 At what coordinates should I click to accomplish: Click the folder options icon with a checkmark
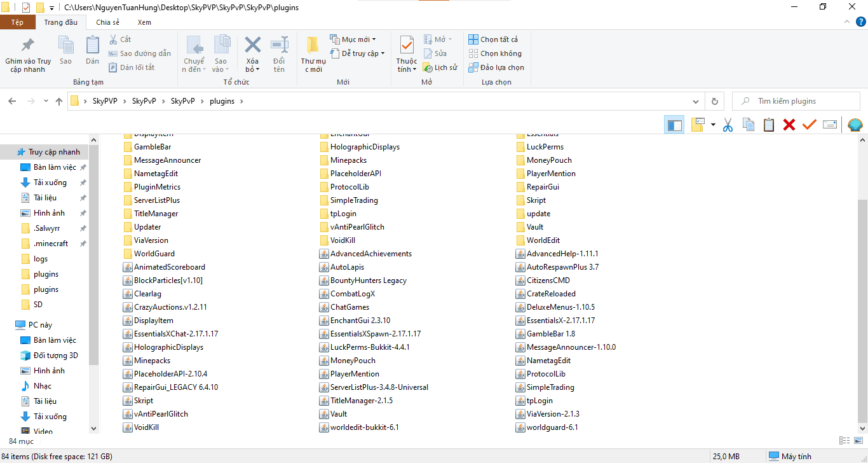click(698, 125)
